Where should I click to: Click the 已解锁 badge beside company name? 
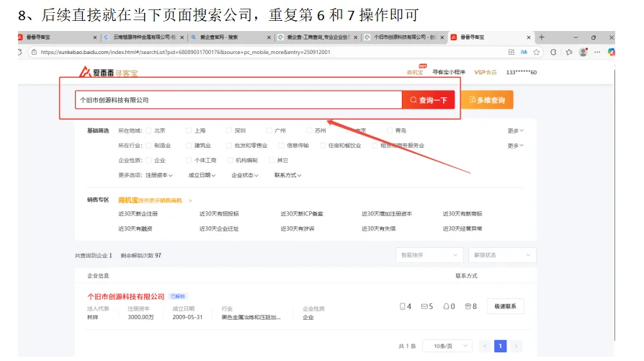178,296
